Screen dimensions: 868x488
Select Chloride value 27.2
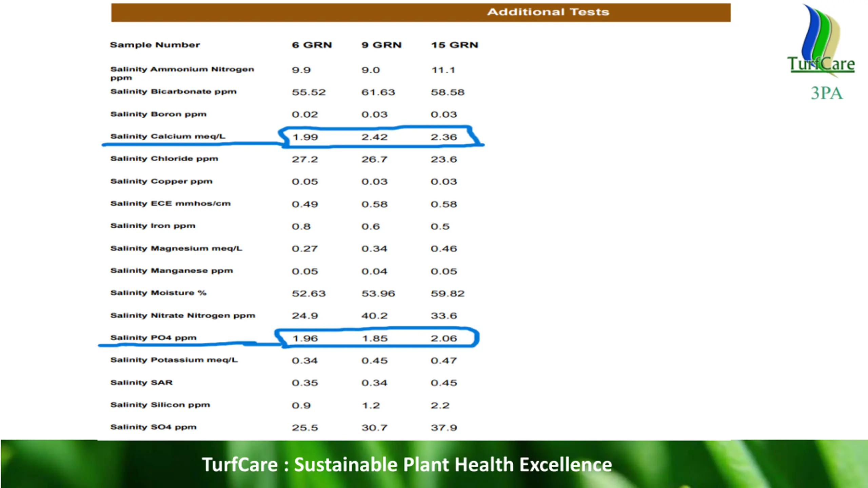[x=305, y=159]
